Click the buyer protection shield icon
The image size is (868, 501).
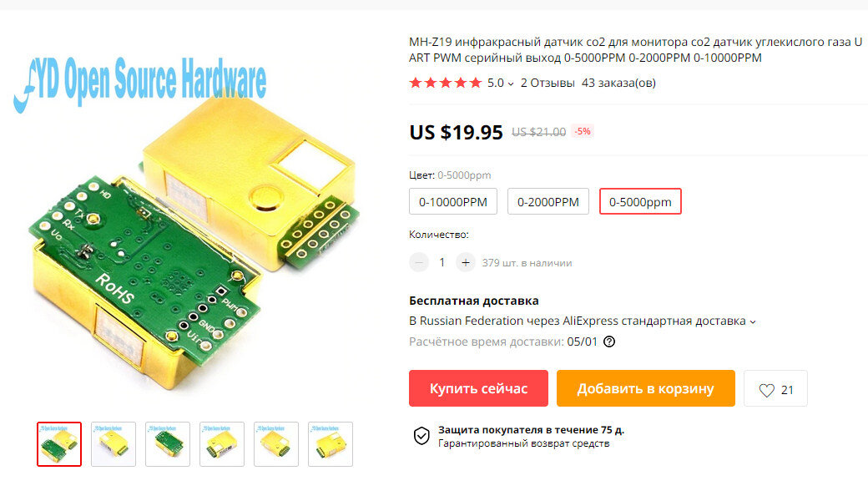tap(421, 436)
